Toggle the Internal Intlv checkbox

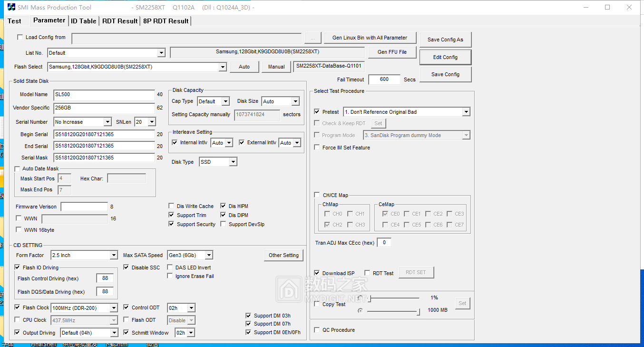[x=175, y=142]
